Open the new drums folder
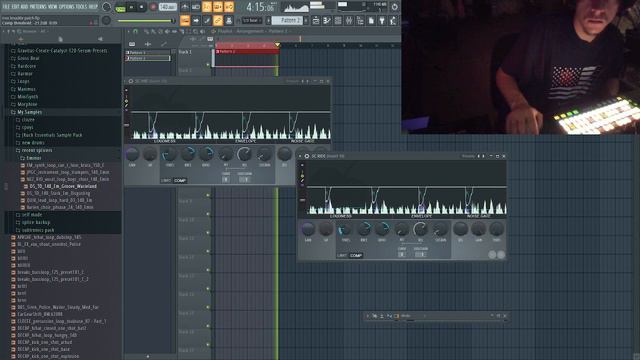This screenshot has height=360, width=640. click(x=33, y=142)
